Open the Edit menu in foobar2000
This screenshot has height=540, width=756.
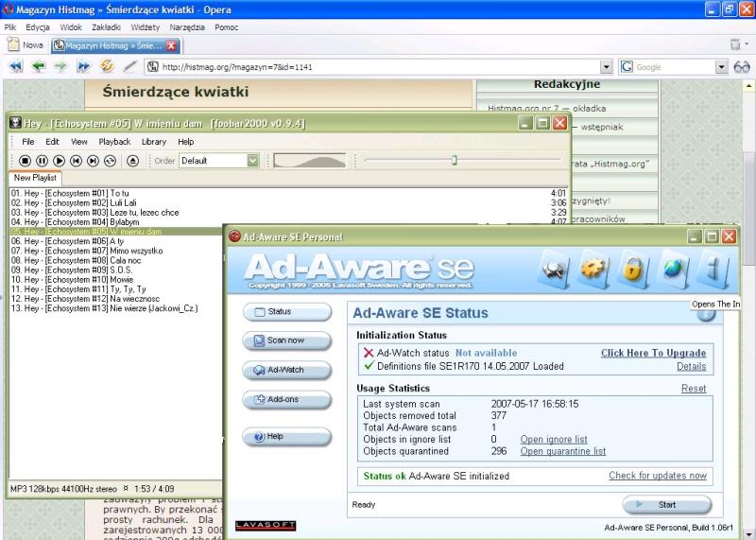point(52,142)
